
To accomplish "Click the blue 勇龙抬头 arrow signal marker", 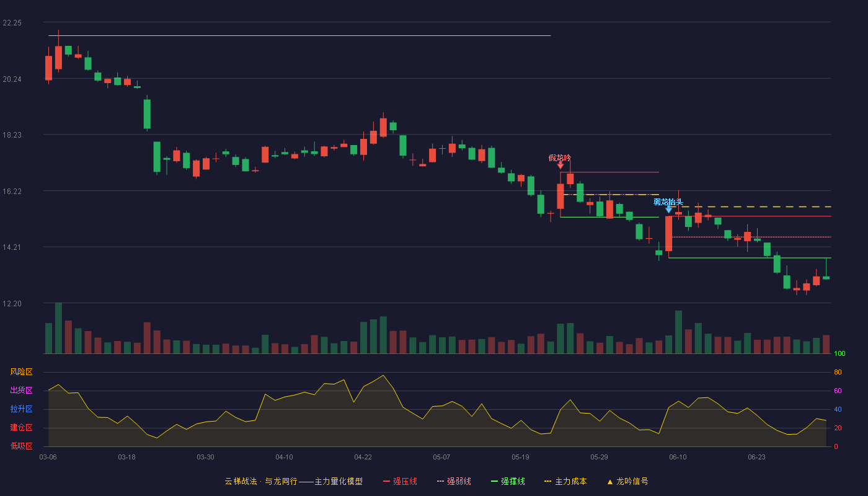I will tap(669, 209).
